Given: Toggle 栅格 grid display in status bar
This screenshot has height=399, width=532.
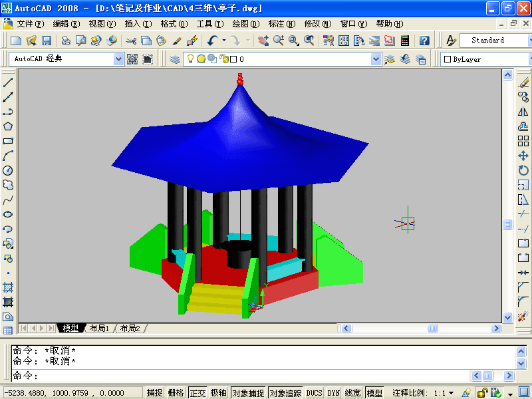Looking at the screenshot, I should coord(176,393).
